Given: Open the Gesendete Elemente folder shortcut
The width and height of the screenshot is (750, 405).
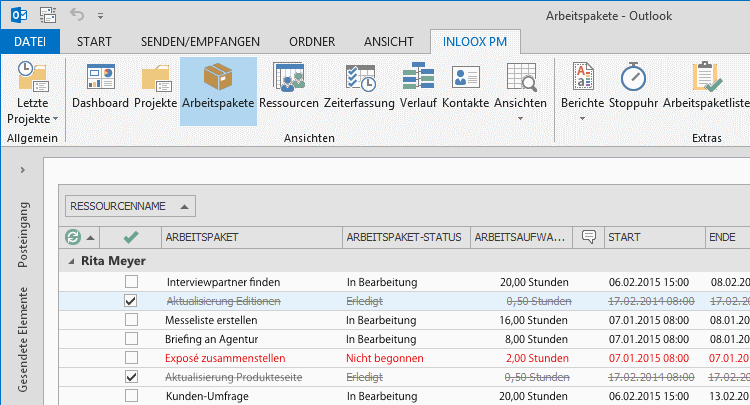Looking at the screenshot, I should tap(23, 340).
